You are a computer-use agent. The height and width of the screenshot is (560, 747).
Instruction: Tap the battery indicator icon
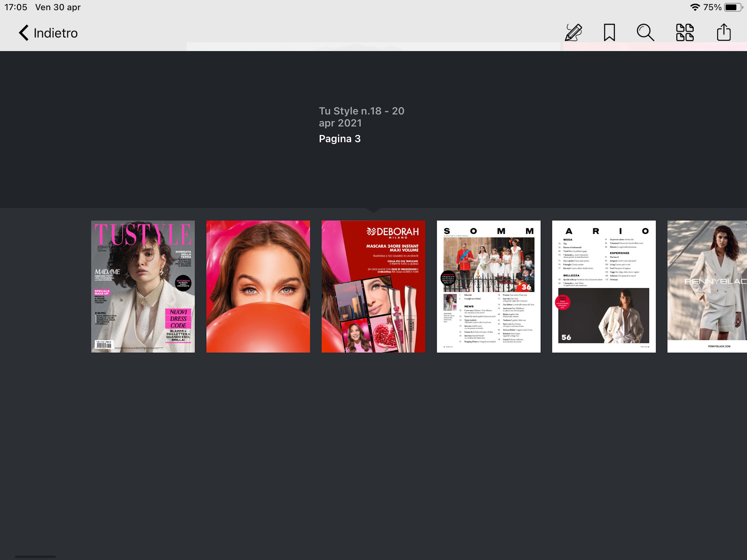point(732,7)
